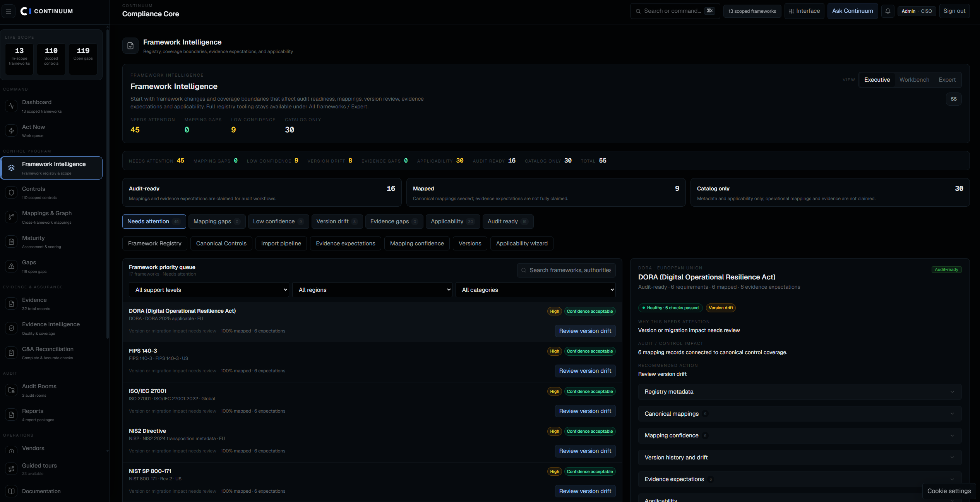Click the Ask Continuum button
Image resolution: width=980 pixels, height=502 pixels.
pos(853,11)
